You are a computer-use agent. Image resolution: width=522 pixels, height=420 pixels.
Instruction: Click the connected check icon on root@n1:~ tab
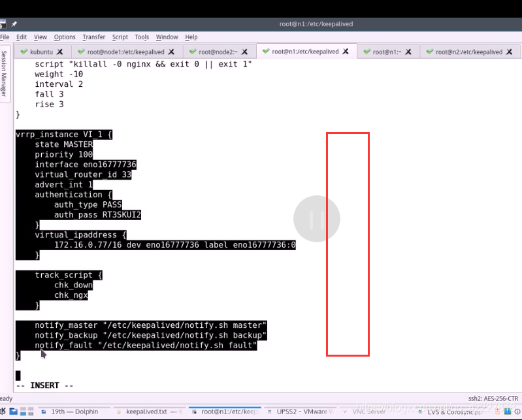pyautogui.click(x=367, y=52)
